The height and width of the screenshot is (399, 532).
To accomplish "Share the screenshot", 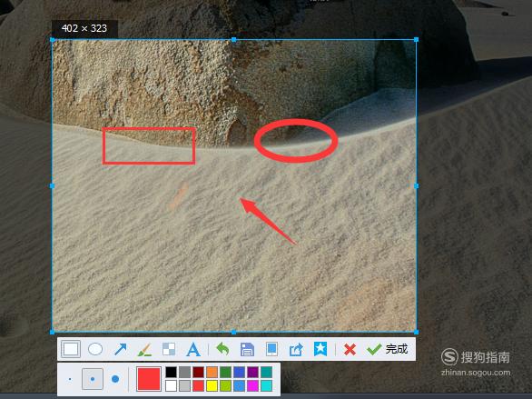I will [296, 349].
